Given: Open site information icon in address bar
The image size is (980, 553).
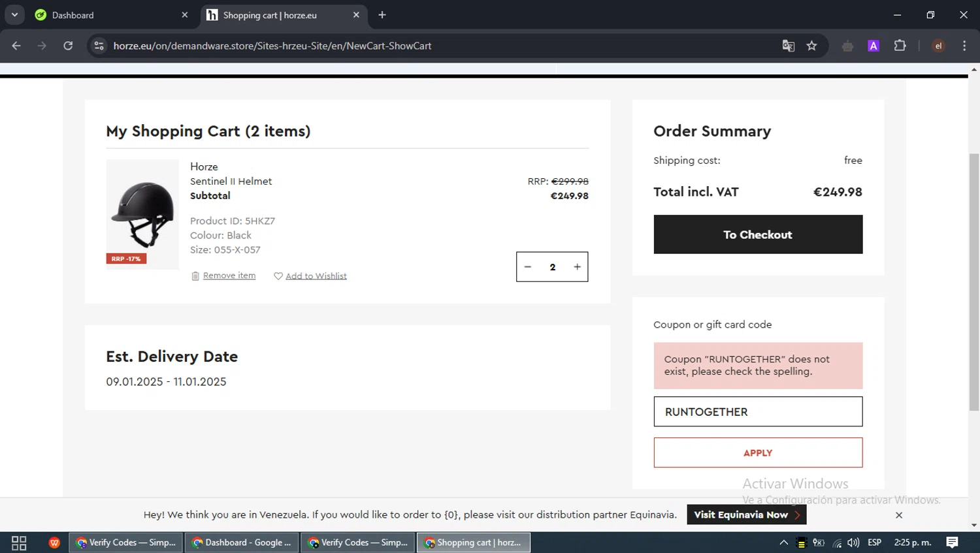Looking at the screenshot, I should 99,46.
